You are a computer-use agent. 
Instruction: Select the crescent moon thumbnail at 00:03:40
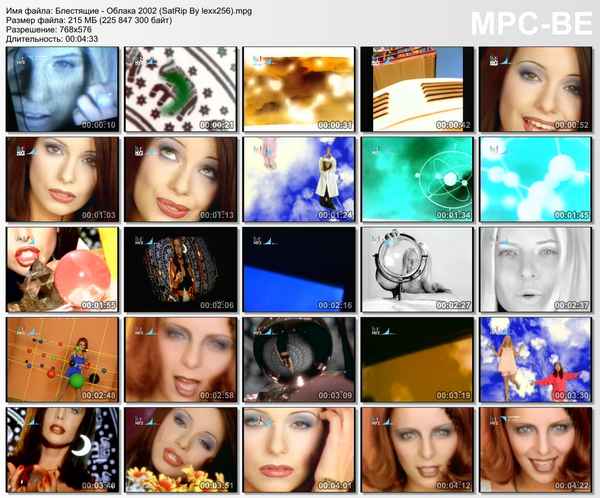[x=63, y=449]
